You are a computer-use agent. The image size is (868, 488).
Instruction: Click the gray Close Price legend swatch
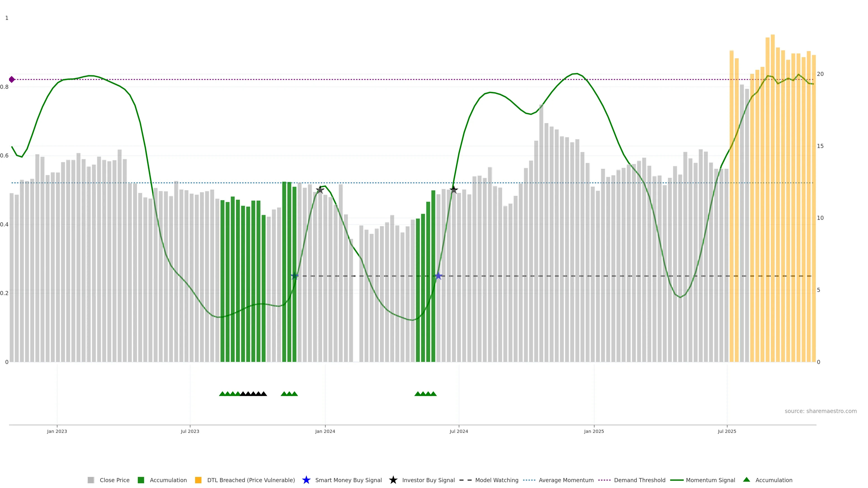click(x=91, y=480)
